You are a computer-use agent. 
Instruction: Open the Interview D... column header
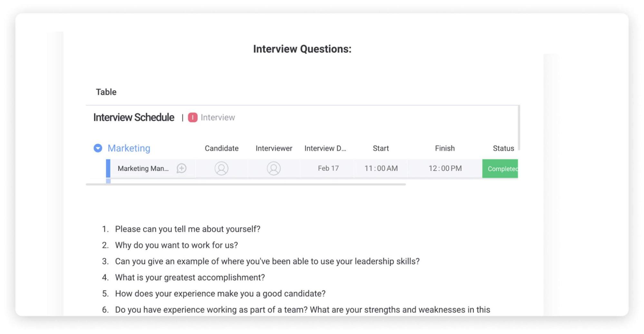326,148
